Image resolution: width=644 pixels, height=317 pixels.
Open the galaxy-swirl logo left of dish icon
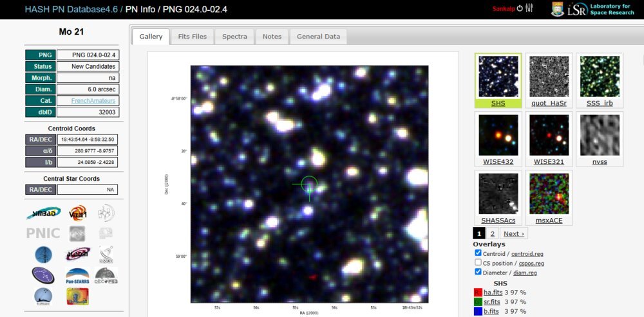click(x=78, y=254)
